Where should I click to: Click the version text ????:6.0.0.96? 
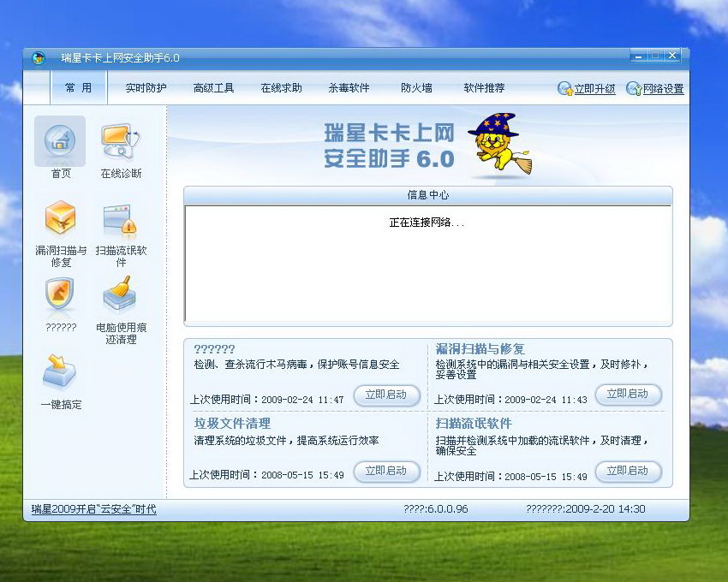(x=435, y=508)
